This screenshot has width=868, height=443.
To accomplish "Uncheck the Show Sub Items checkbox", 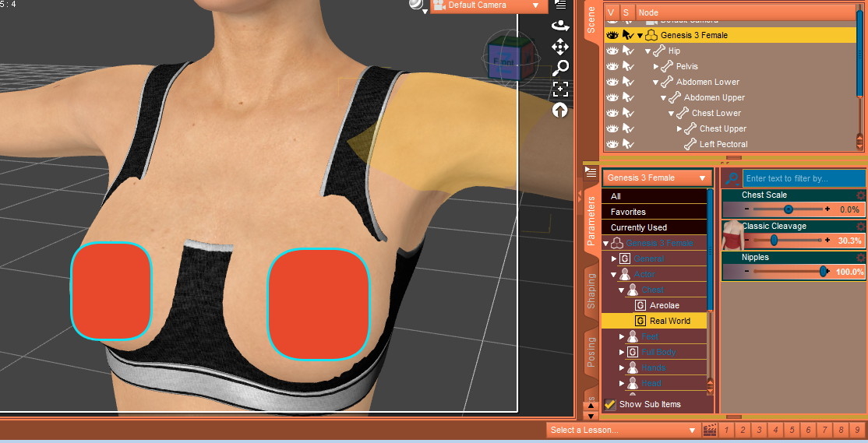I will tap(610, 404).
